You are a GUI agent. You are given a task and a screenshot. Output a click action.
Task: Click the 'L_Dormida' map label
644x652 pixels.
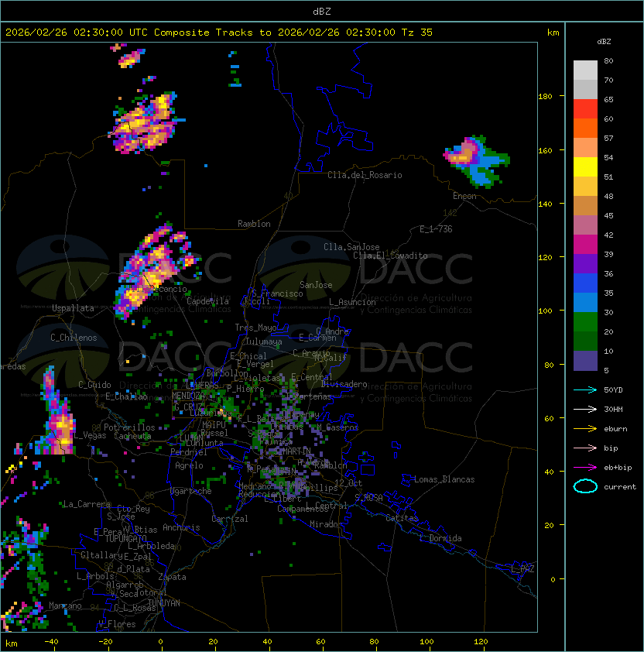440,538
